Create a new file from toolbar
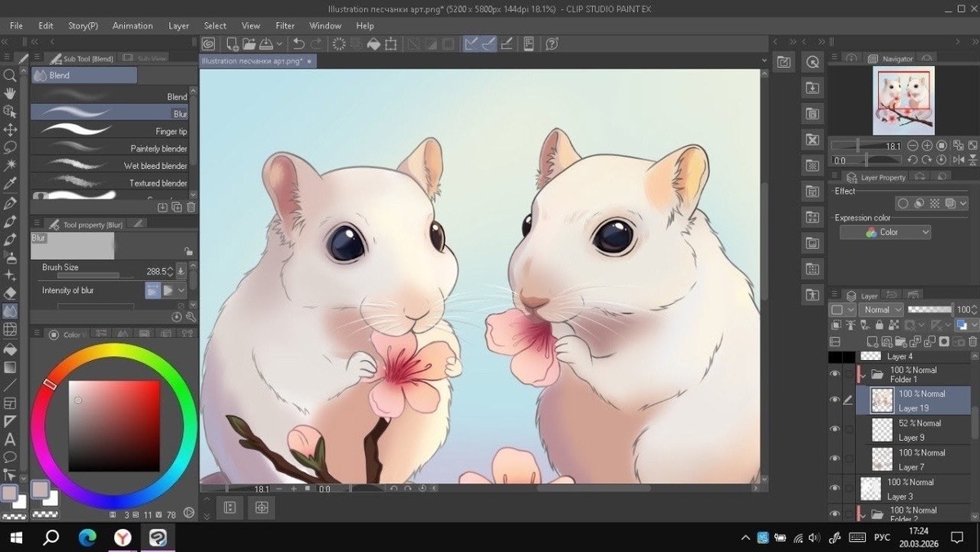This screenshot has width=980, height=552. [233, 43]
